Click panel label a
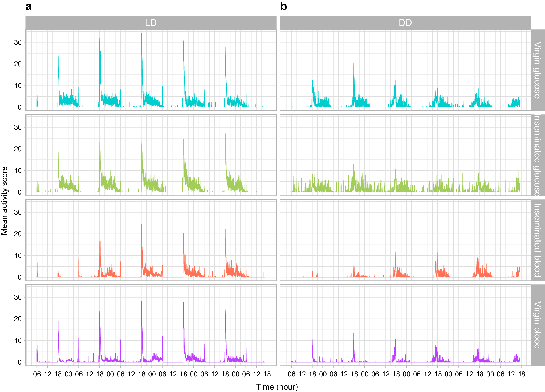 point(28,6)
